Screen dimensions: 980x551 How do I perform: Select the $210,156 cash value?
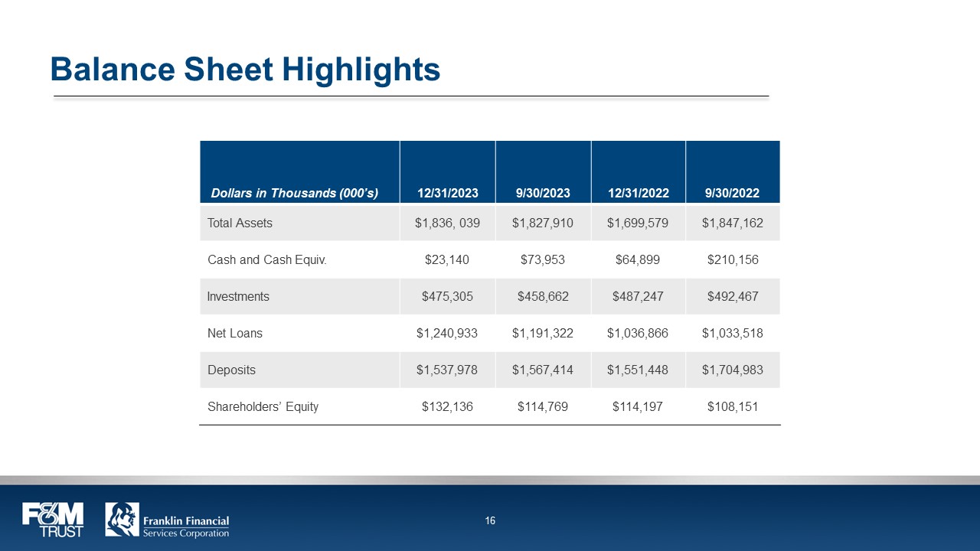point(732,260)
